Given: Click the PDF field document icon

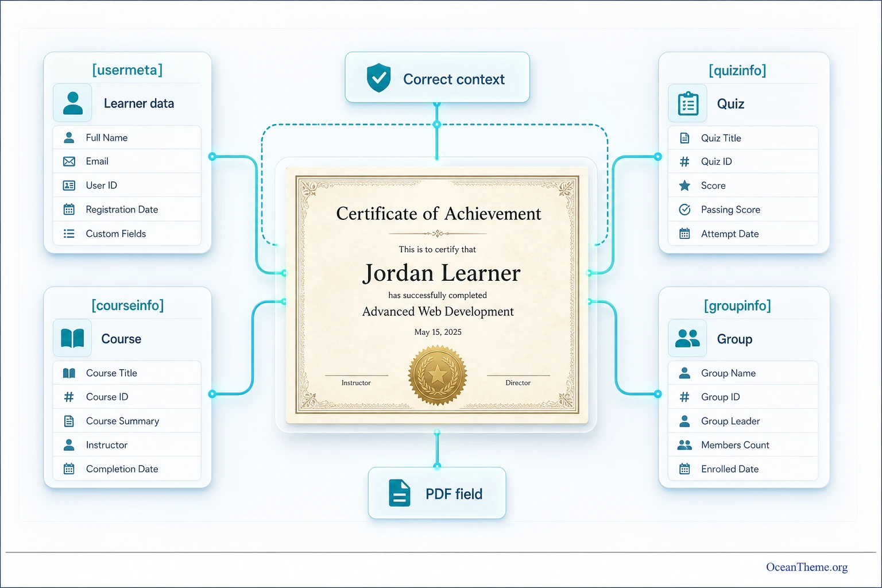Looking at the screenshot, I should coord(400,493).
